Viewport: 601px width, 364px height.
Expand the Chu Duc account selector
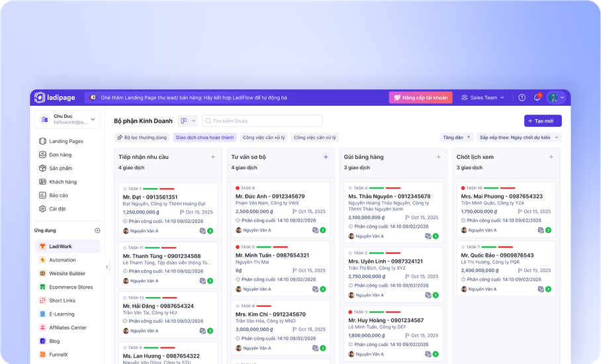tap(68, 119)
